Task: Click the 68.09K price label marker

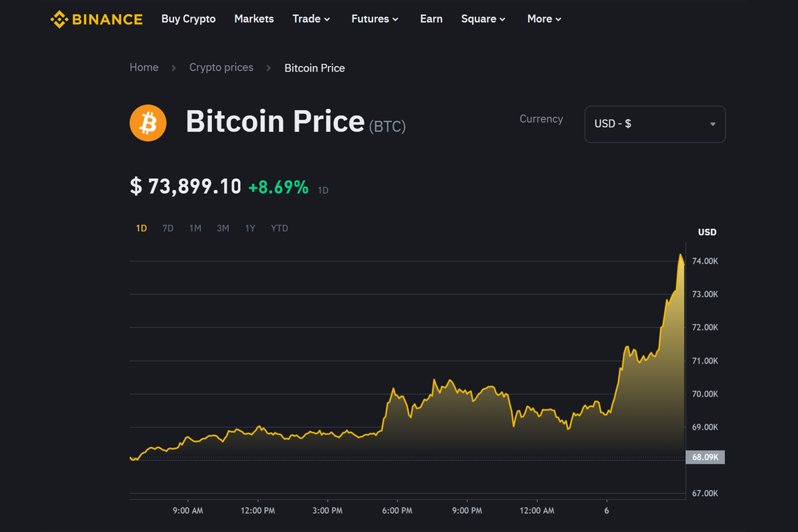Action: coord(705,458)
